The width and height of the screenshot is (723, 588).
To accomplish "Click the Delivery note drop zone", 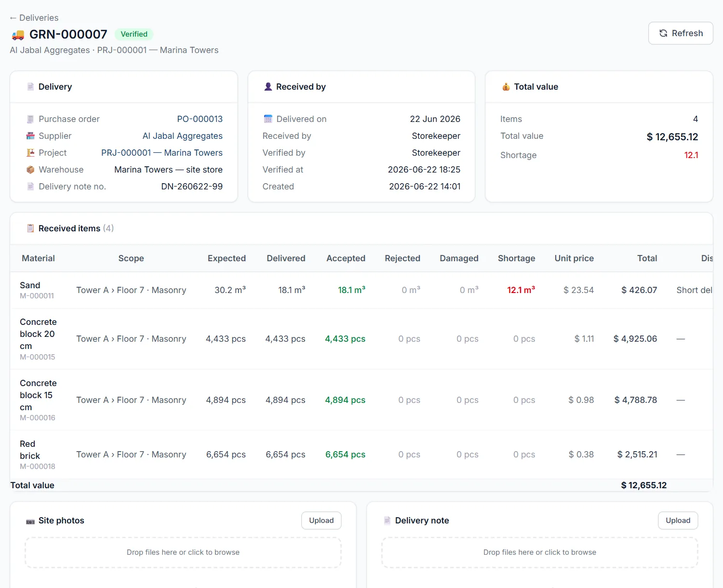I will pos(540,552).
